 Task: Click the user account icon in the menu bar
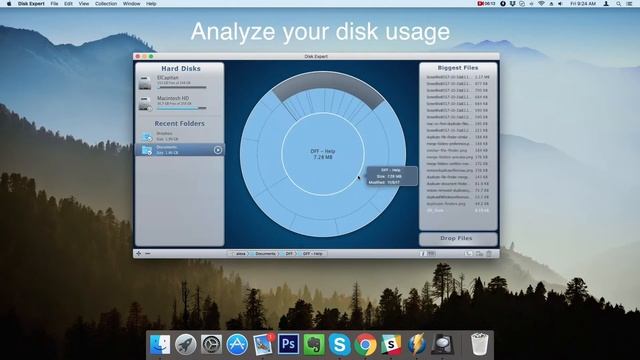(606, 4)
